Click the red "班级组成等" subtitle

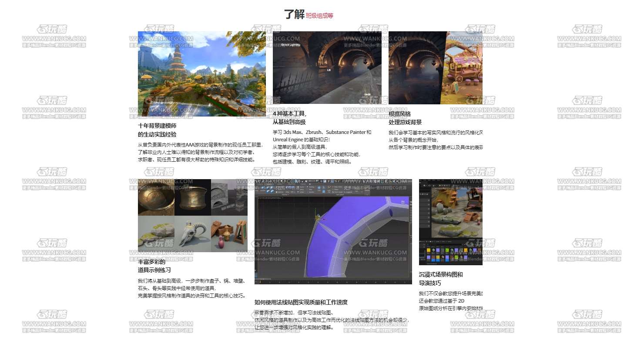pos(319,16)
